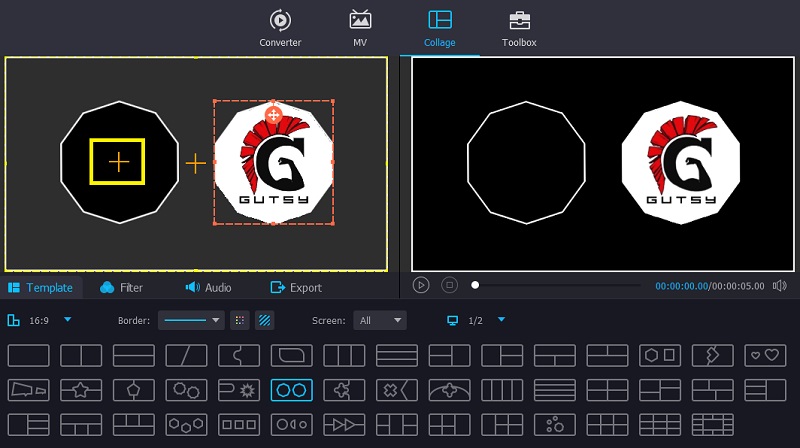
Task: Mute audio with the speaker icon
Action: tap(780, 286)
